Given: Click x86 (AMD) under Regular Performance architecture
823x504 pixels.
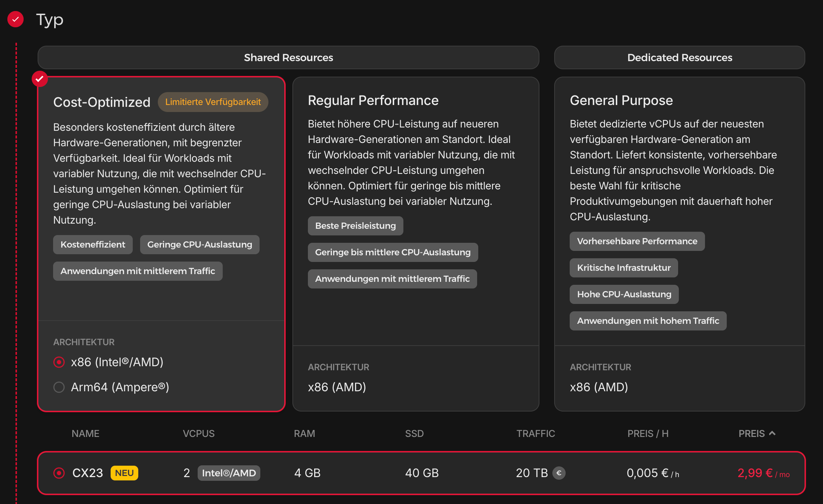Looking at the screenshot, I should 337,387.
